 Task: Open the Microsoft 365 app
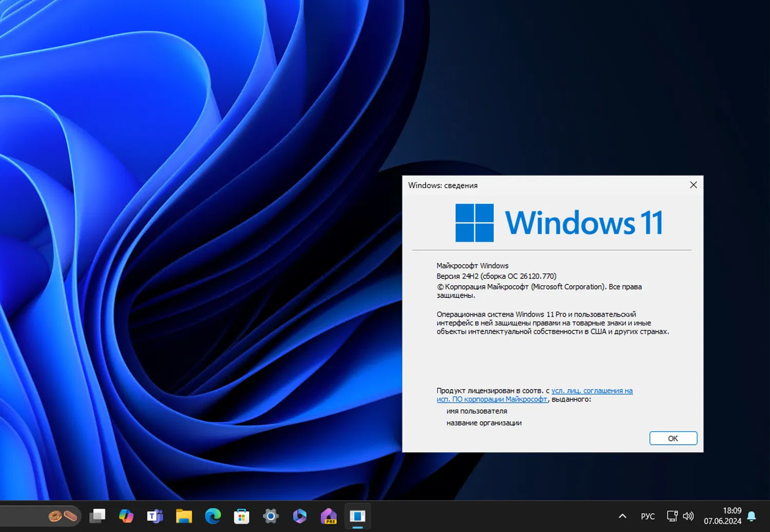(x=299, y=516)
